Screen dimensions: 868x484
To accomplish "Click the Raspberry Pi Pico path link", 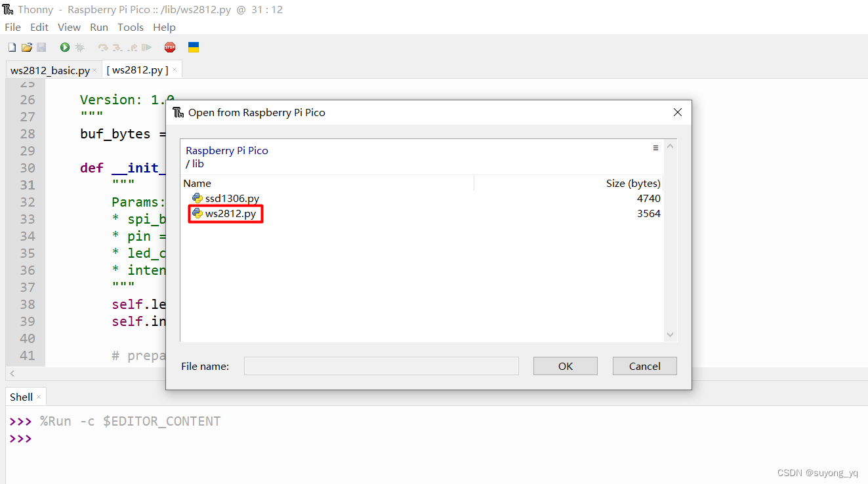I will click(x=227, y=150).
